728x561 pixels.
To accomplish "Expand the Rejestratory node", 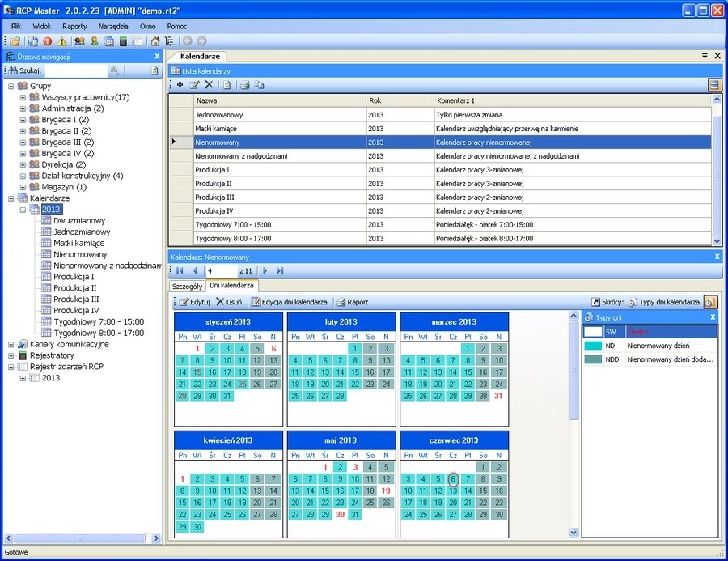I will (11, 355).
